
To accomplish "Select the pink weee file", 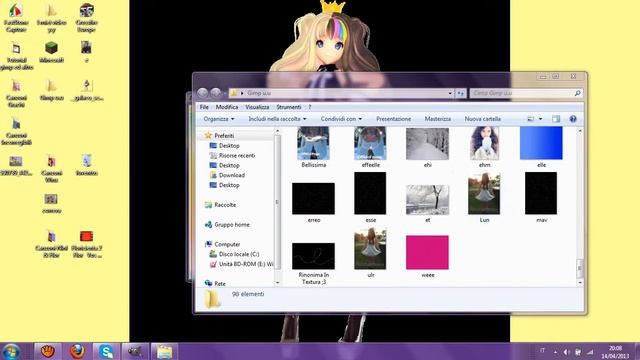I will tap(427, 256).
